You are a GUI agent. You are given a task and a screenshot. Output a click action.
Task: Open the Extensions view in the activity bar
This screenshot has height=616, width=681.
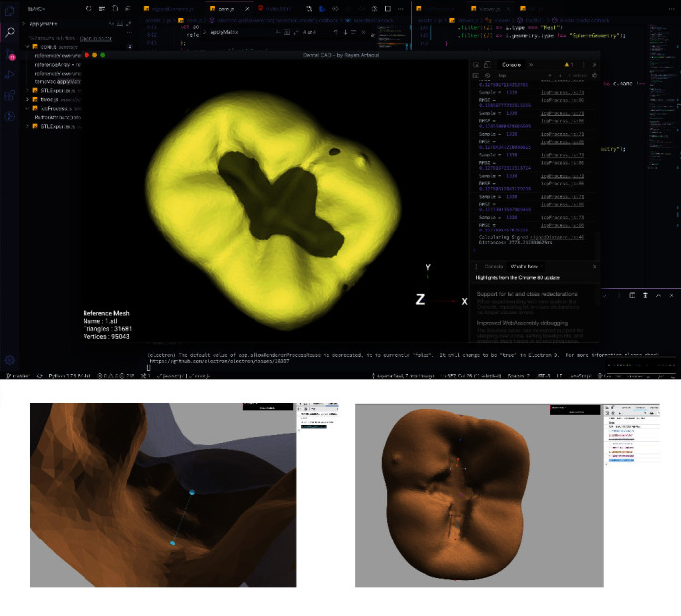(10, 95)
